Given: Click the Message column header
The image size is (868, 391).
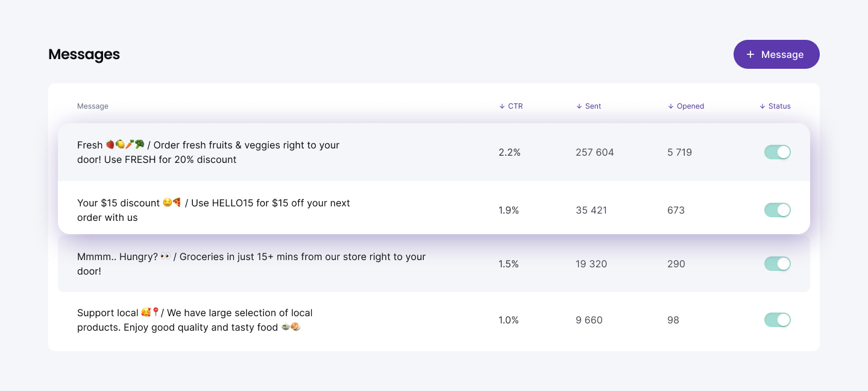Looking at the screenshot, I should (93, 106).
